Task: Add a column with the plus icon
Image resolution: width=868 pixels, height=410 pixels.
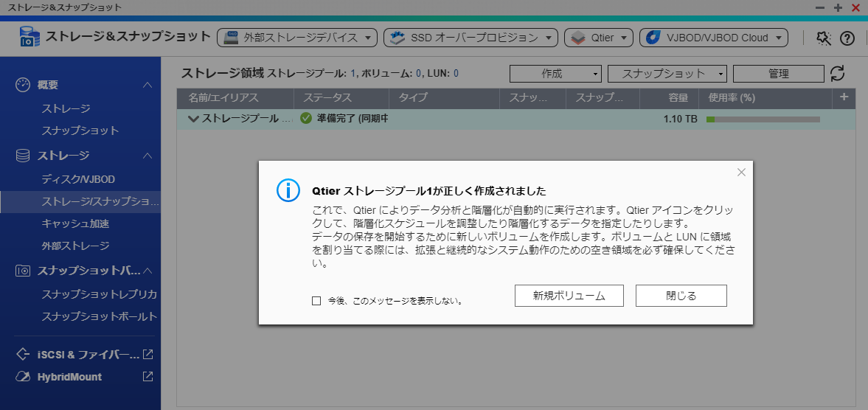Action: click(x=844, y=97)
